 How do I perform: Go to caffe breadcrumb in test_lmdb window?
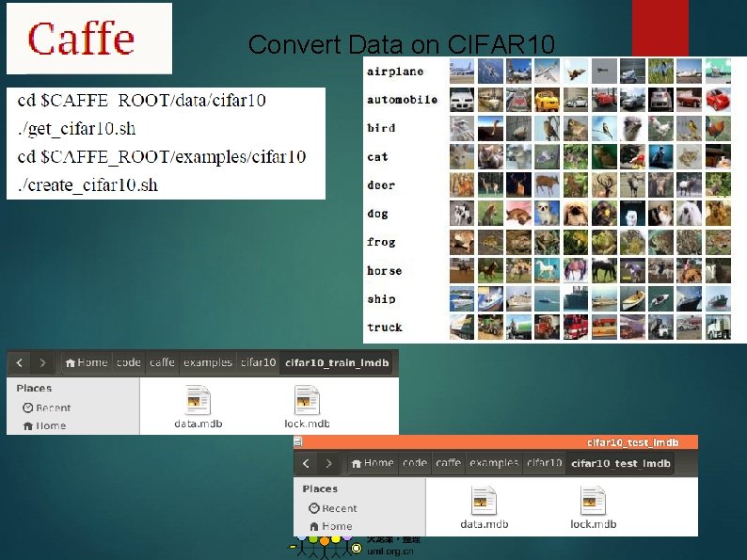tap(449, 463)
